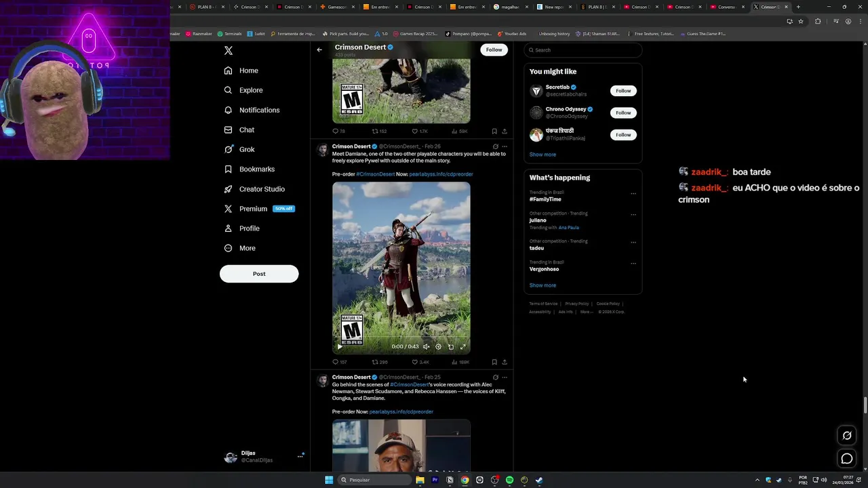Open Premium in the sidebar

point(259,209)
